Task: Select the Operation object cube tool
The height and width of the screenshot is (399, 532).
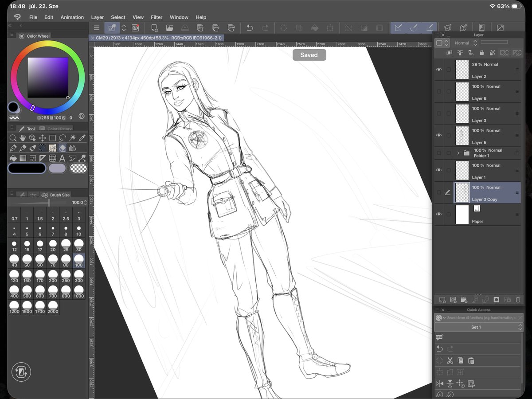Action: click(33, 138)
